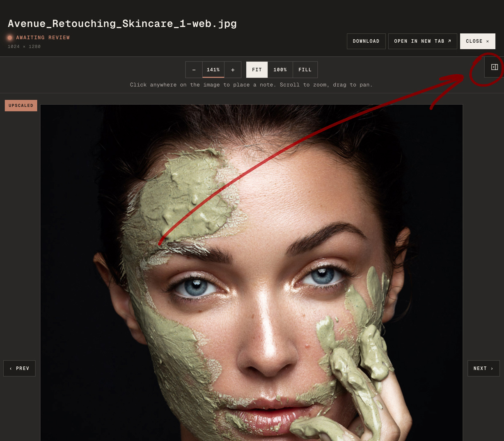Image resolution: width=504 pixels, height=441 pixels.
Task: Select the FILL view mode
Action: 305,70
